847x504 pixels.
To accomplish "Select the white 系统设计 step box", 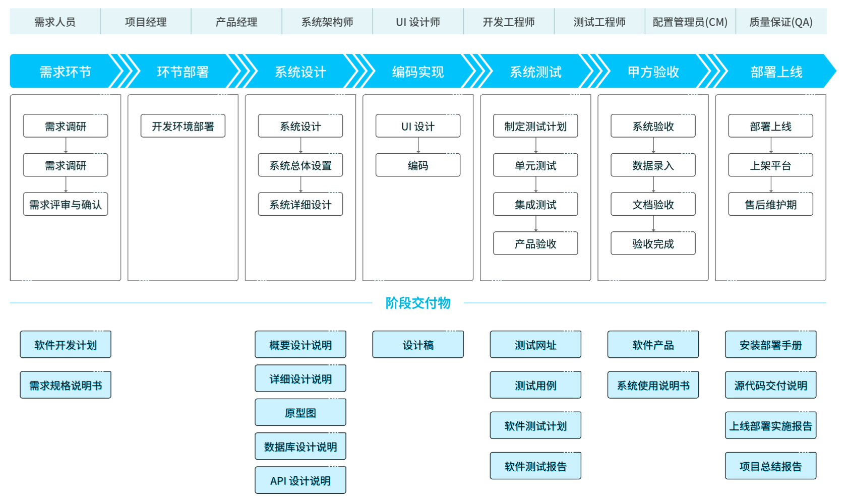I will [300, 126].
